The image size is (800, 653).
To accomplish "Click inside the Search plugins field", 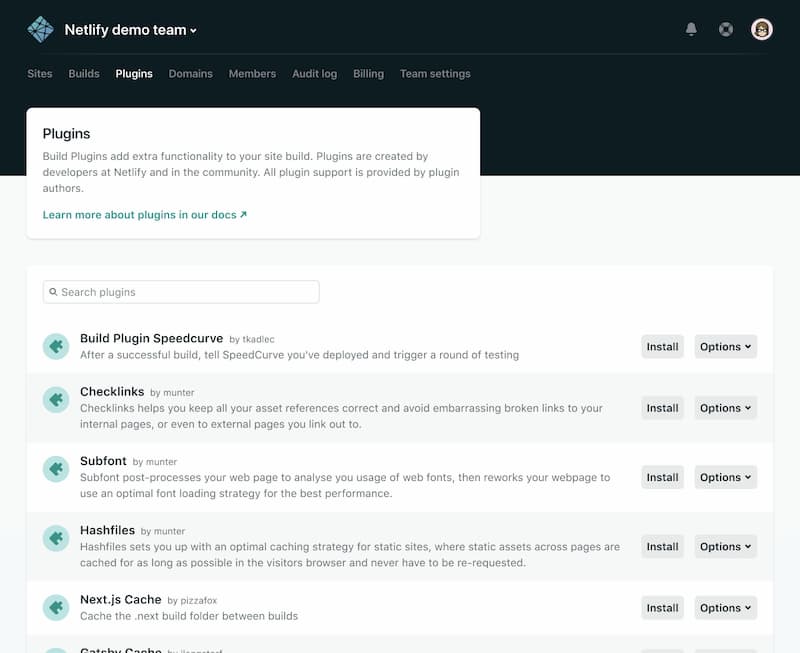I will pos(180,291).
